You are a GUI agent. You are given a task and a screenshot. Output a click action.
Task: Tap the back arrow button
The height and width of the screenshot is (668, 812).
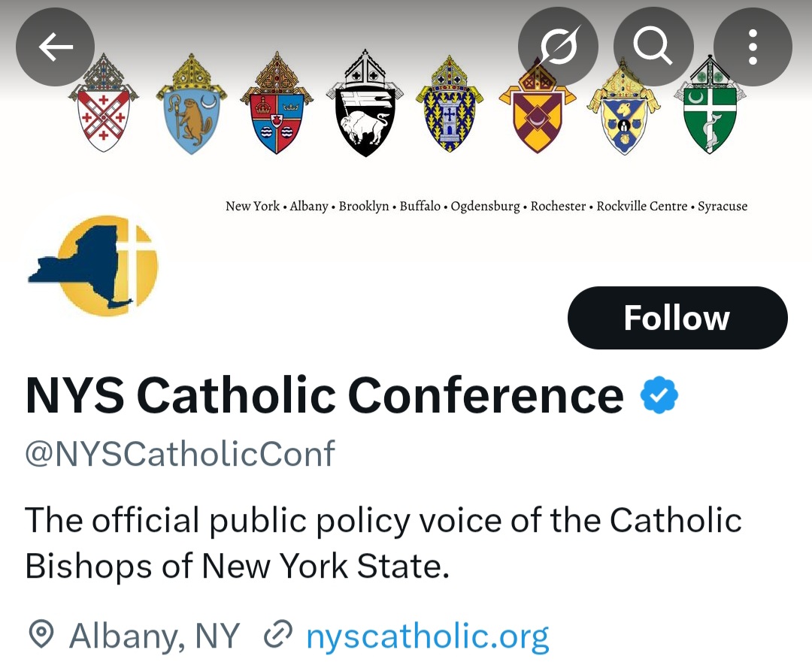(55, 47)
